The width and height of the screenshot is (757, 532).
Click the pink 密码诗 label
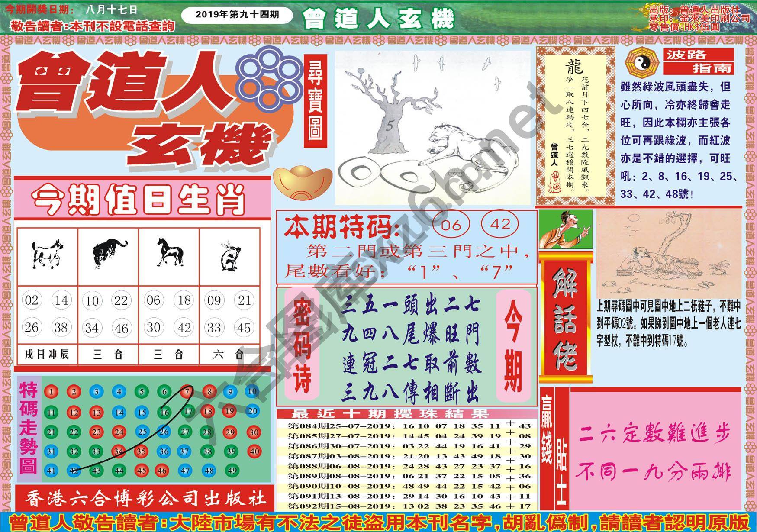point(302,345)
